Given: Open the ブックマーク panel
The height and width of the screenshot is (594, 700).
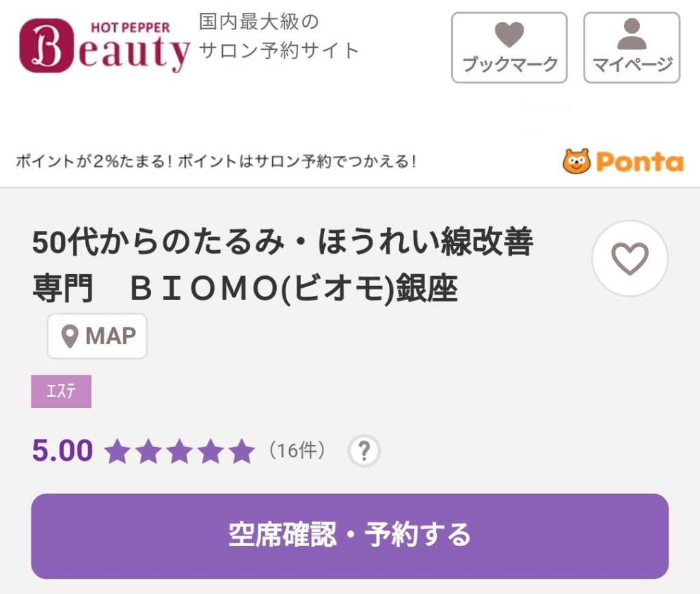Looking at the screenshot, I should tap(509, 47).
